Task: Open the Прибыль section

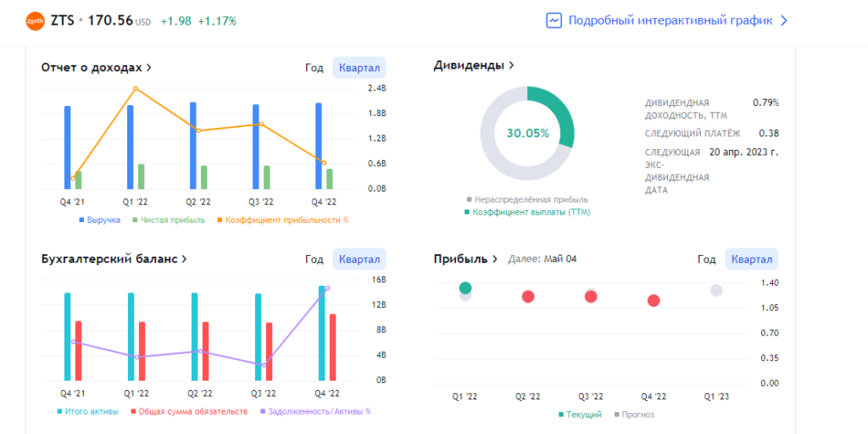Action: pos(466,259)
